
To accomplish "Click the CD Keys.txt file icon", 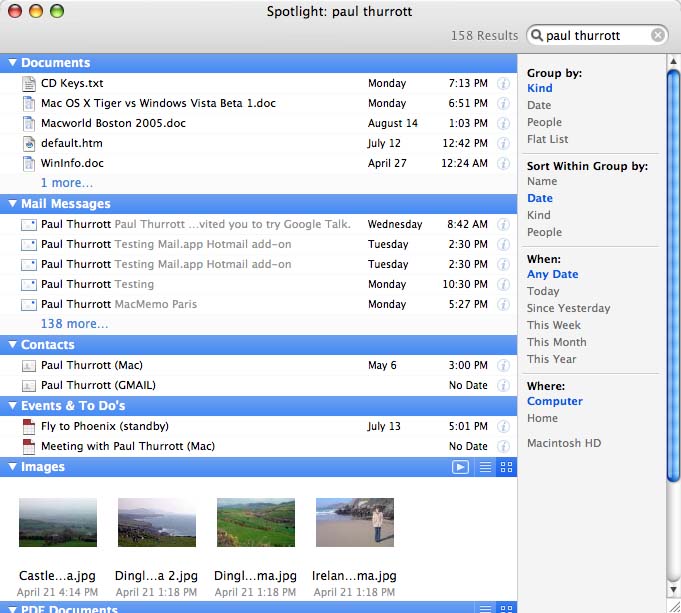I will tap(29, 83).
